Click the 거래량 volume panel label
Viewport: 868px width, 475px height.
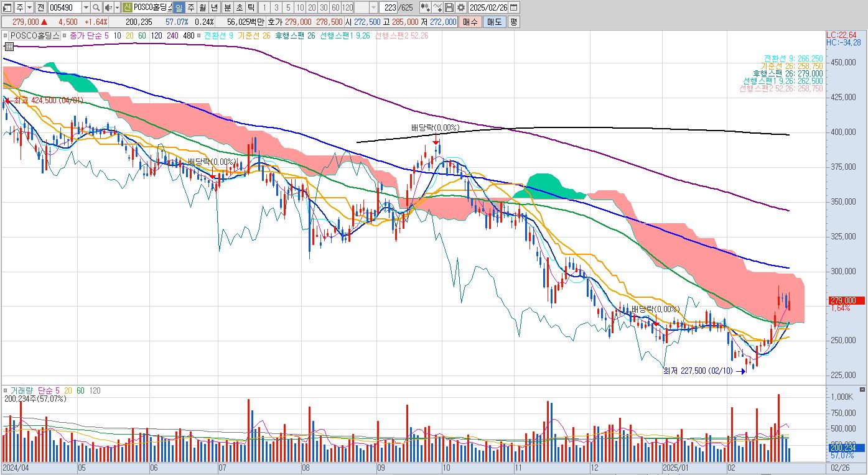point(21,390)
